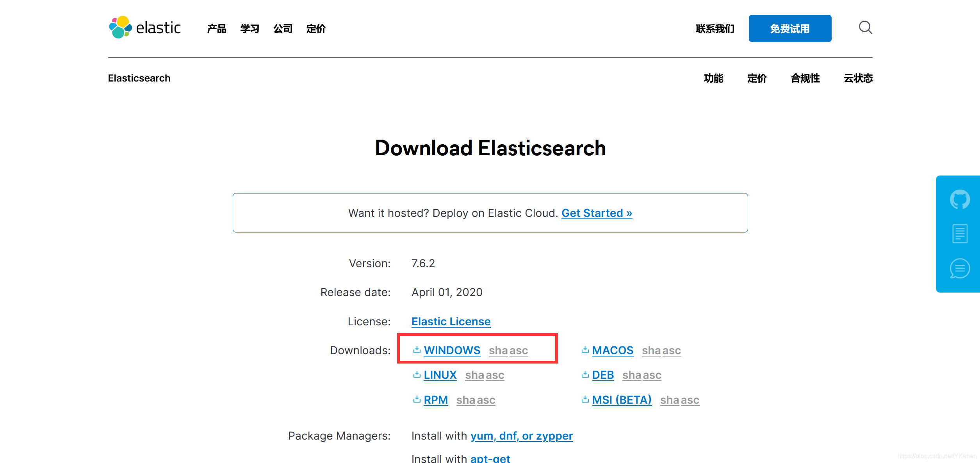Click download icon beside LINUX

[417, 374]
